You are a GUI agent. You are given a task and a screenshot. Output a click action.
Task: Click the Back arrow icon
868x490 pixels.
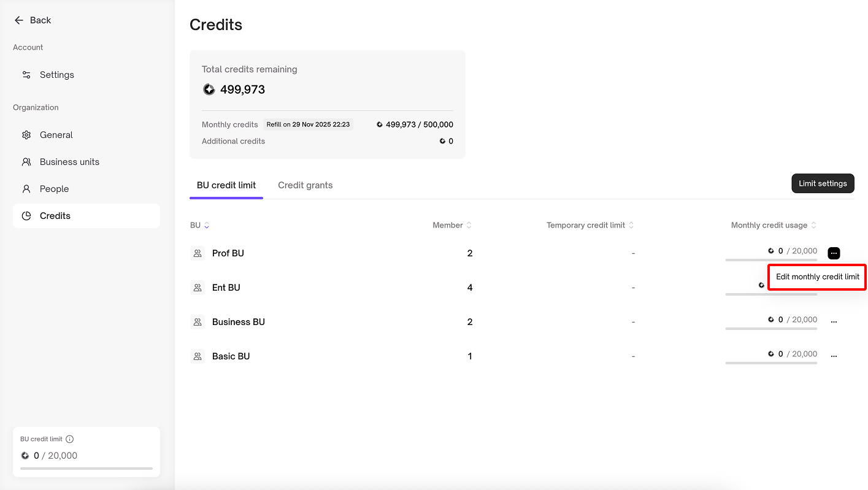[x=18, y=20]
